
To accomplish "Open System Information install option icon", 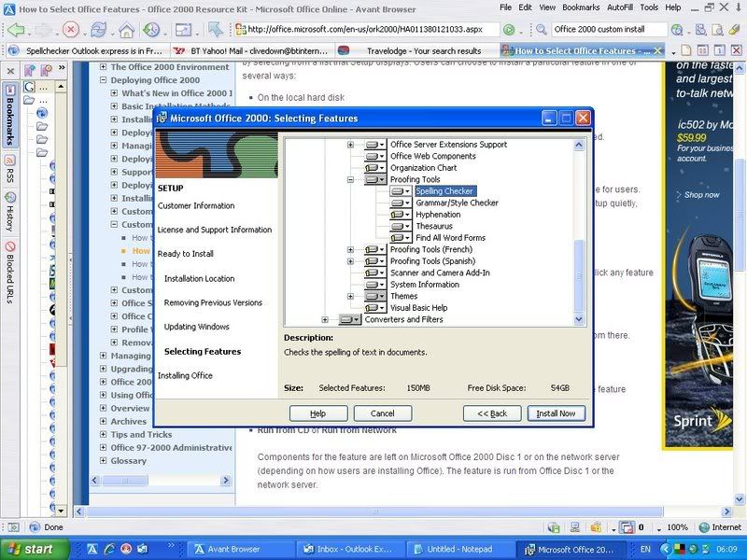I will pos(375,285).
